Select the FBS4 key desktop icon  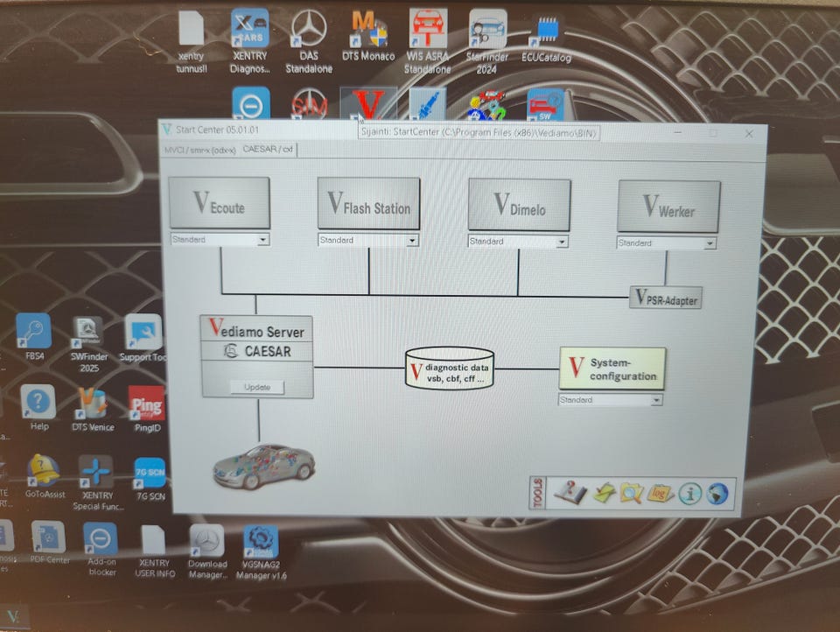click(34, 337)
